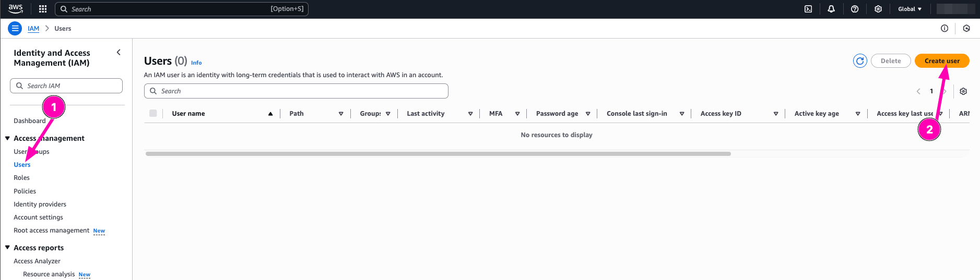Screen dimensions: 980x280
Task: Click the Search IAM field
Action: tap(66, 86)
